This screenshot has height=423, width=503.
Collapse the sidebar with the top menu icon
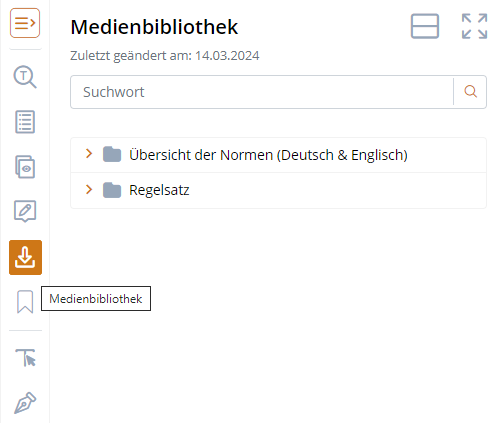[x=25, y=23]
